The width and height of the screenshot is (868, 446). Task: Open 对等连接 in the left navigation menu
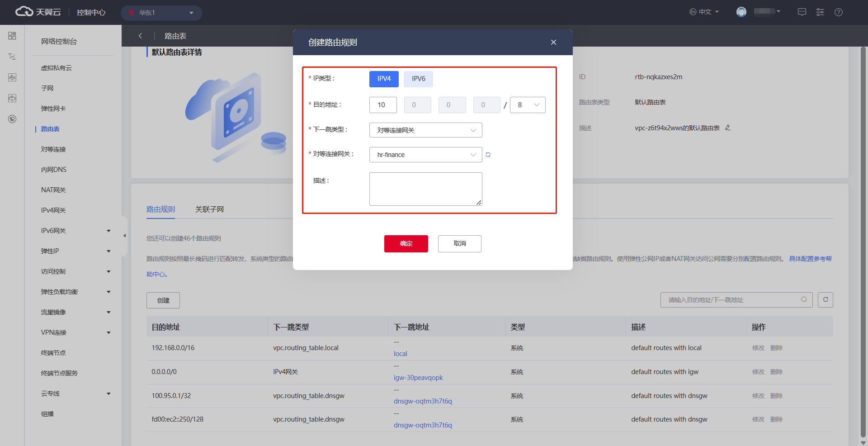[x=53, y=149]
